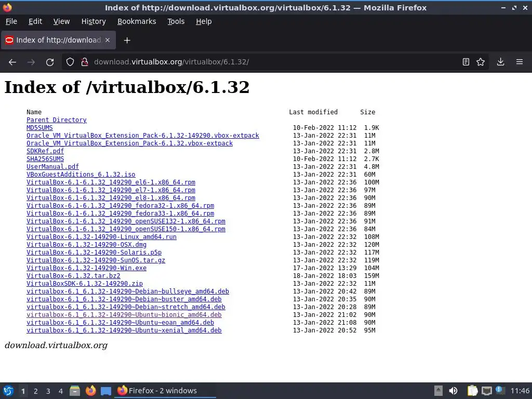The height and width of the screenshot is (399, 532).
Task: Toggle reader view icon
Action: click(x=466, y=62)
